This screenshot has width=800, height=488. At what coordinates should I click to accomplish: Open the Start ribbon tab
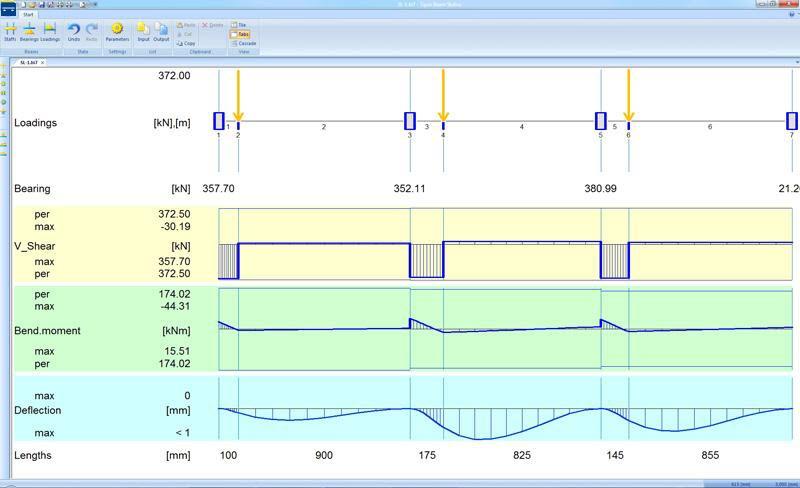pyautogui.click(x=28, y=14)
